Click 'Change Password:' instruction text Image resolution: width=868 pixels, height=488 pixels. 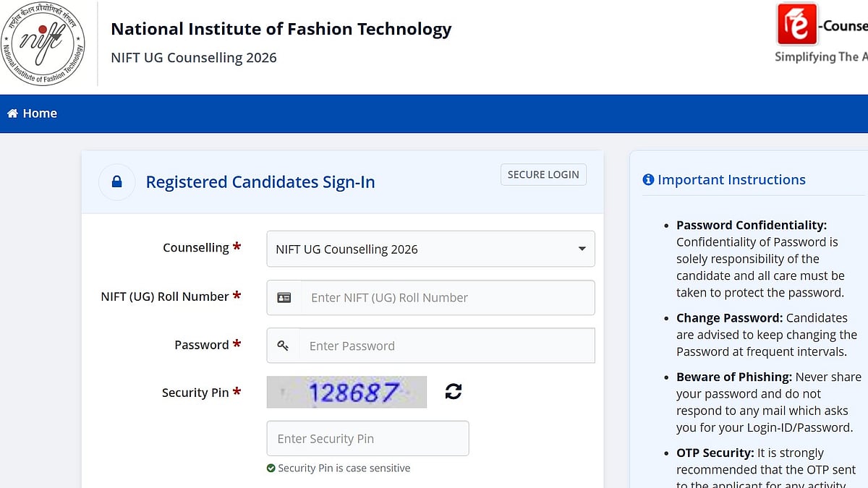729,317
